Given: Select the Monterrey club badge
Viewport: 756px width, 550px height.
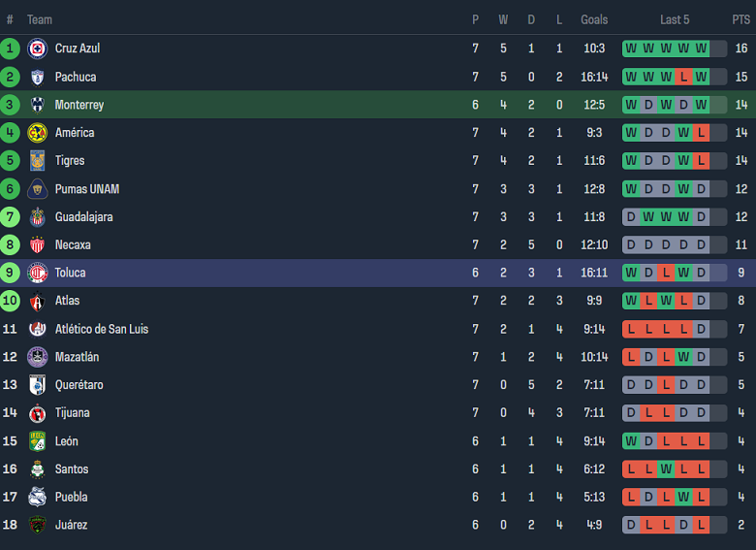Looking at the screenshot, I should pyautogui.click(x=38, y=105).
